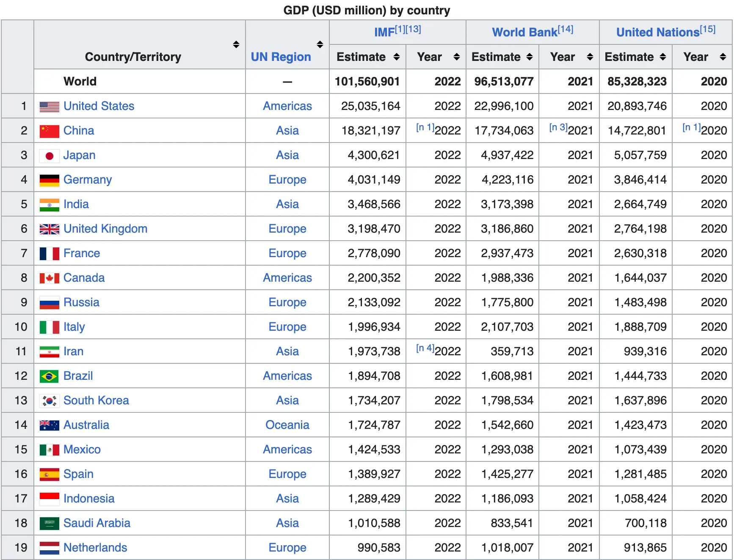734x560 pixels.
Task: Click the China flag icon
Action: [49, 132]
